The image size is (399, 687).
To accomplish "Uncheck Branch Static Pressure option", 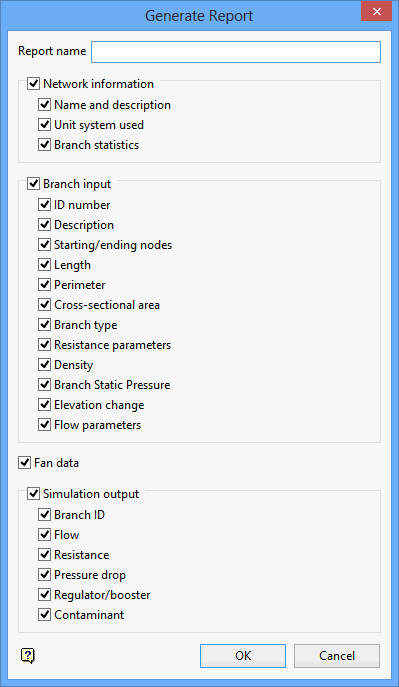I will coord(44,385).
